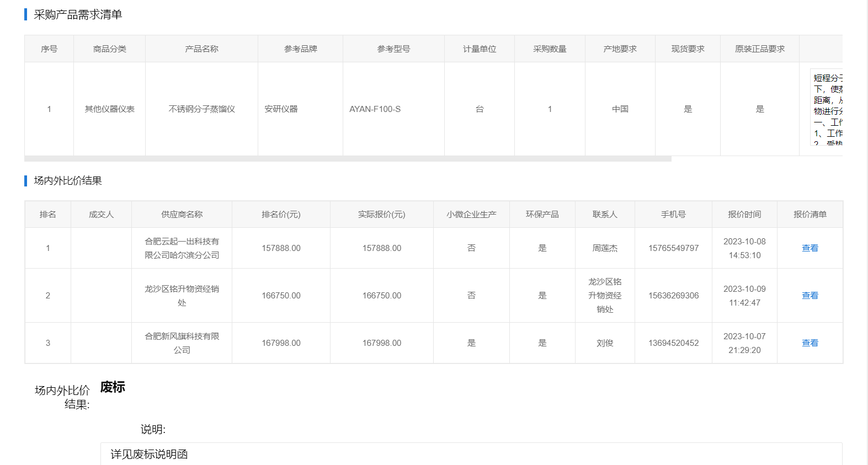Click phone number 15765549797

pos(673,248)
